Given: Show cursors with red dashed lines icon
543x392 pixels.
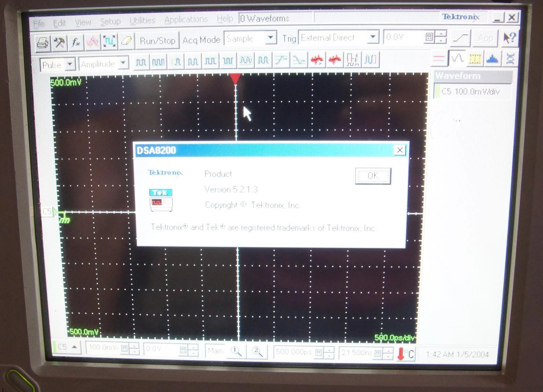Looking at the screenshot, I should pos(439,59).
